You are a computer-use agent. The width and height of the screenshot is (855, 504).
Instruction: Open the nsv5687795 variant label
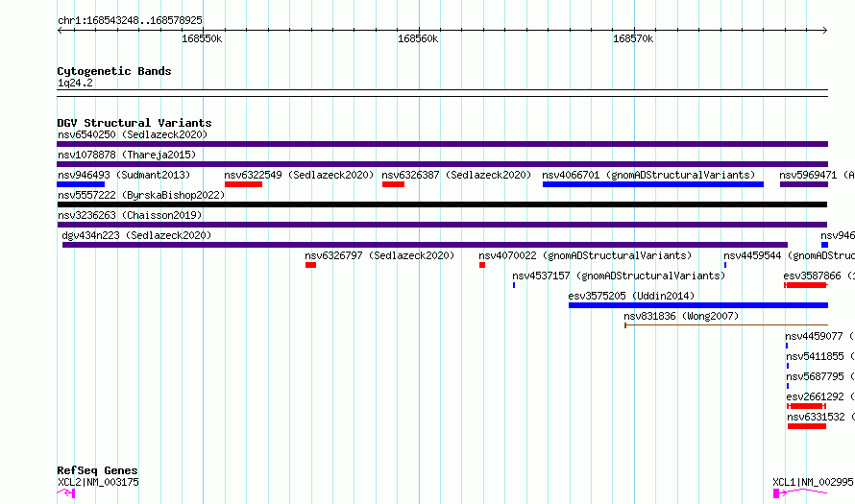click(x=820, y=376)
